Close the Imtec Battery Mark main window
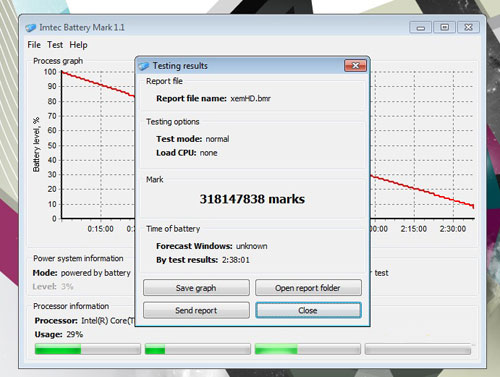 click(468, 28)
